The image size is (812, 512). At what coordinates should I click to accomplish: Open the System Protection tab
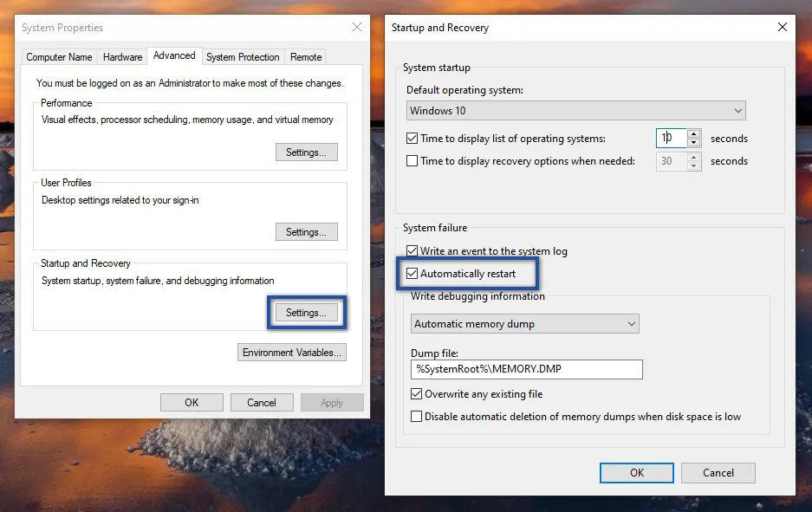tap(243, 56)
